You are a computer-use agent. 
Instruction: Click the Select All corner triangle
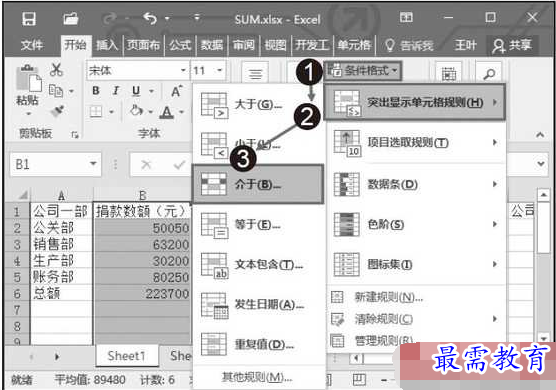pos(23,195)
